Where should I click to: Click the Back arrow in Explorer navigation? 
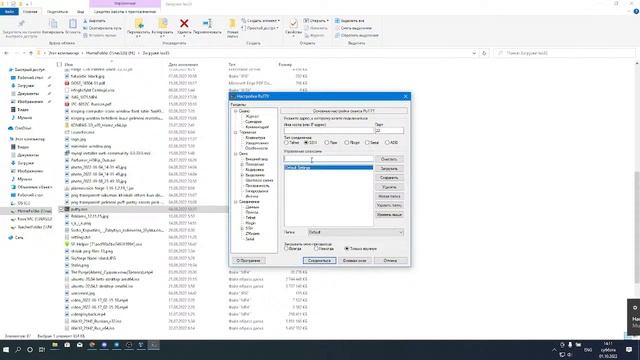click(6, 53)
